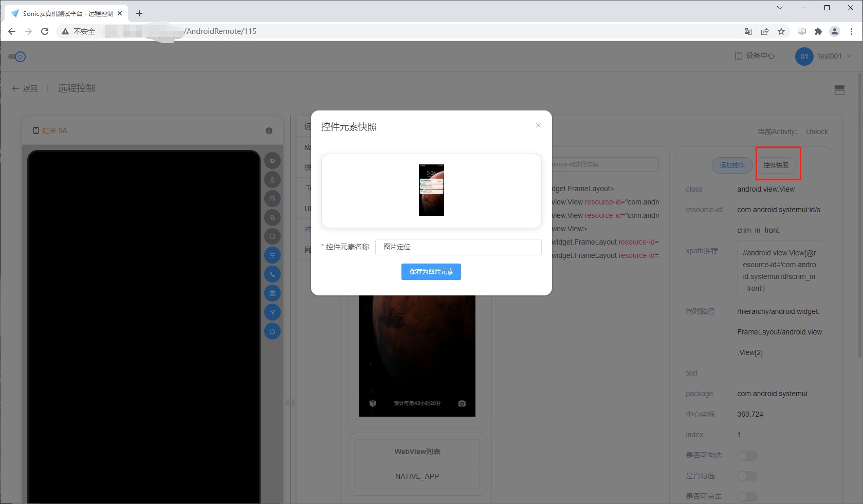Open a new browser tab
The image size is (863, 504).
(x=139, y=13)
